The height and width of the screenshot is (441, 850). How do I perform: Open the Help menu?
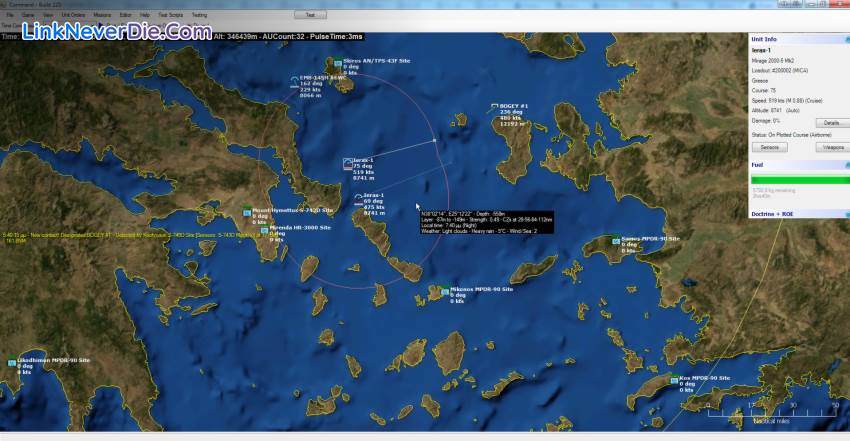pyautogui.click(x=145, y=15)
